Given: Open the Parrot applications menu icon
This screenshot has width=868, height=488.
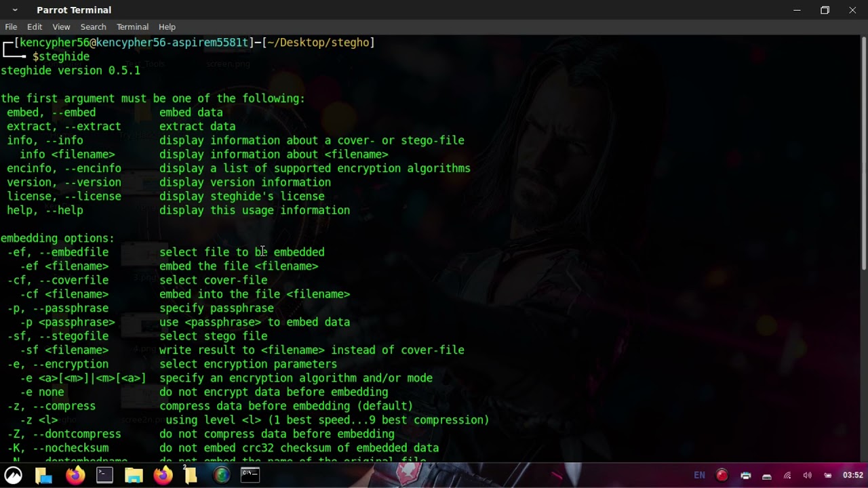Looking at the screenshot, I should pos(13,475).
